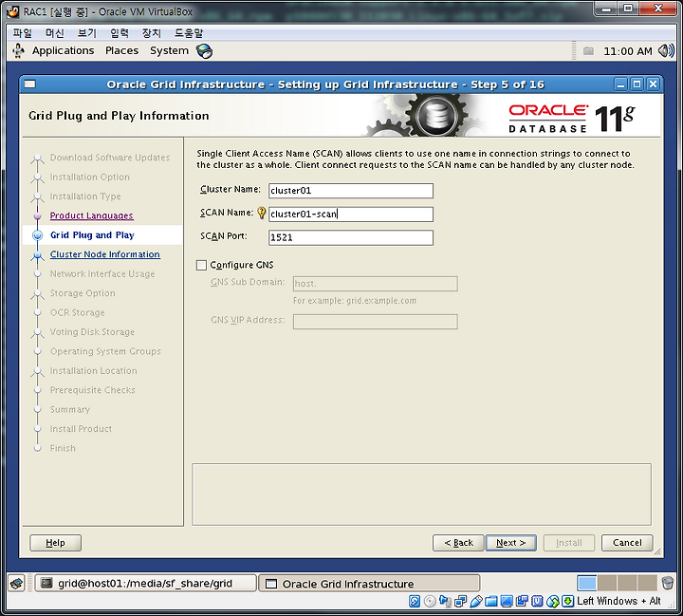Click the Applications foot logo icon

click(x=18, y=50)
